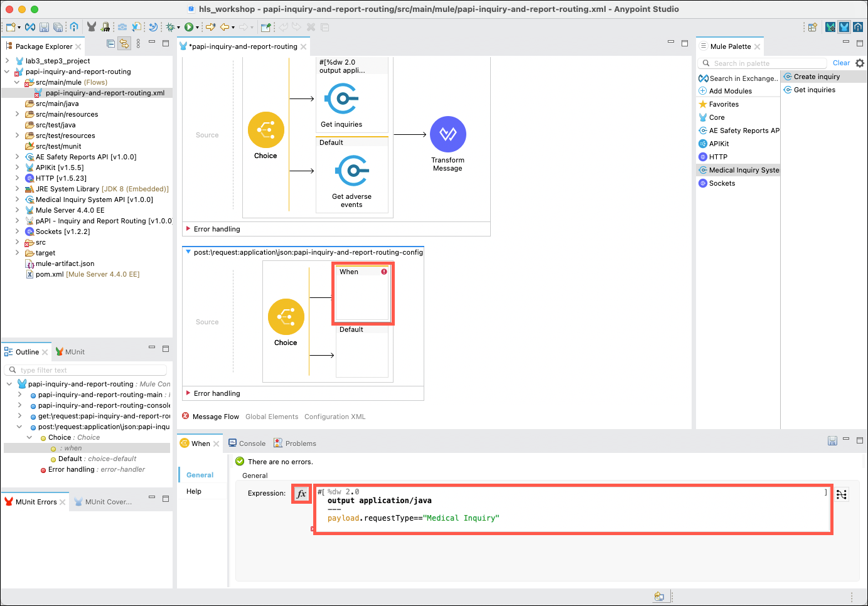Expand Mule Server 4.4.0 EE library
Viewport: 868px width, 606px height.
tap(17, 210)
